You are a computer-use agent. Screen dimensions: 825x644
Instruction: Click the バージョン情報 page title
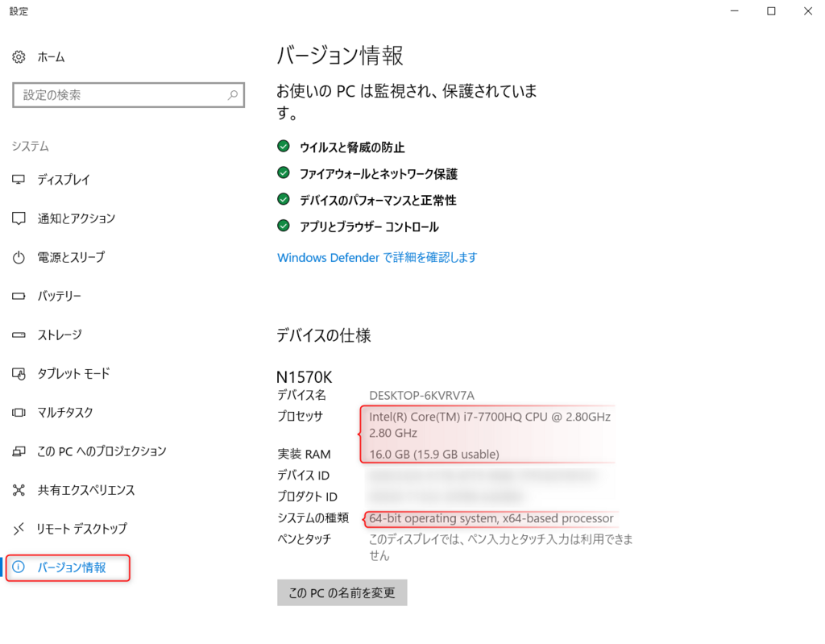coord(340,56)
